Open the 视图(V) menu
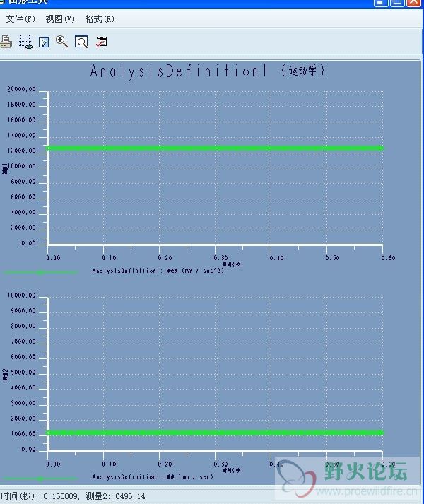 click(60, 19)
